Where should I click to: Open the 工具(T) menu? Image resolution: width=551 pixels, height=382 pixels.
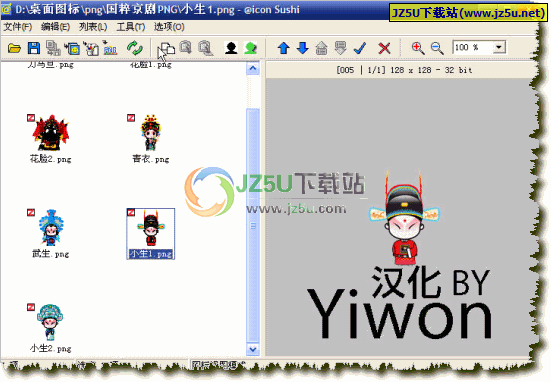(130, 27)
